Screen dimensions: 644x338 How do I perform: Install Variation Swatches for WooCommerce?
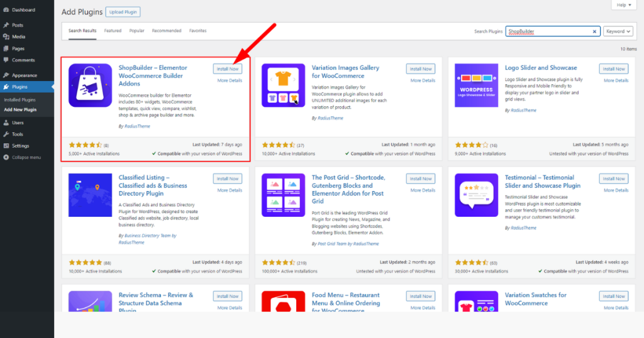[614, 296]
